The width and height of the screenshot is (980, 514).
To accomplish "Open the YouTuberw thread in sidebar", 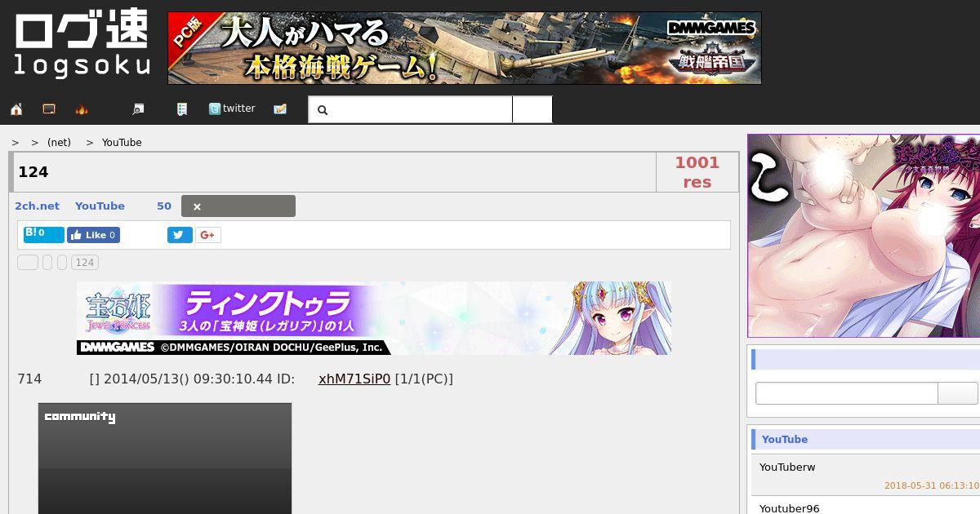I will click(787, 467).
